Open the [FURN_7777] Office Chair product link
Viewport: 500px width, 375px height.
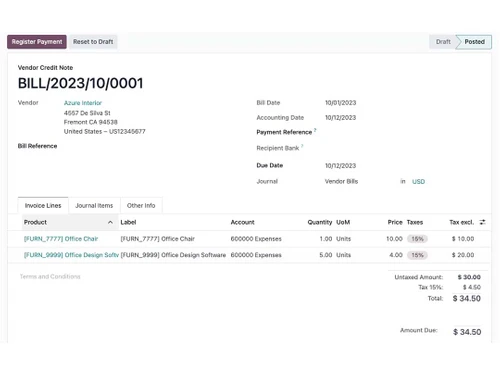(61, 239)
